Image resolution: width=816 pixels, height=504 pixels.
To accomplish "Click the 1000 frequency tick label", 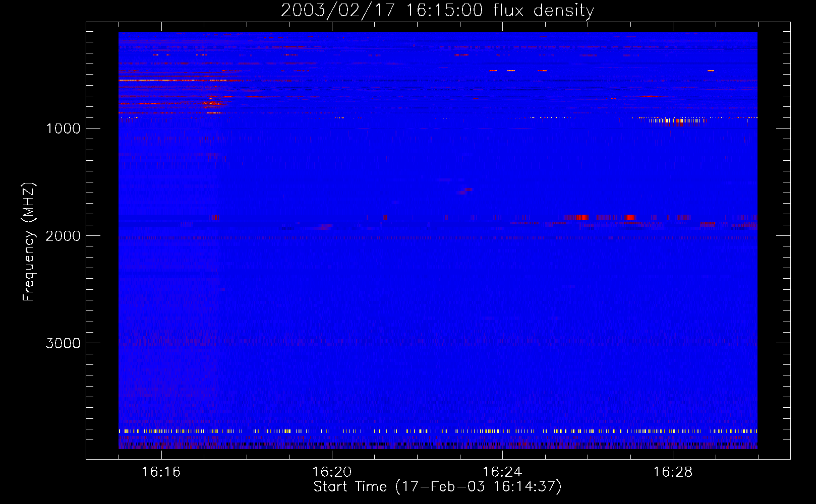I will tap(63, 129).
